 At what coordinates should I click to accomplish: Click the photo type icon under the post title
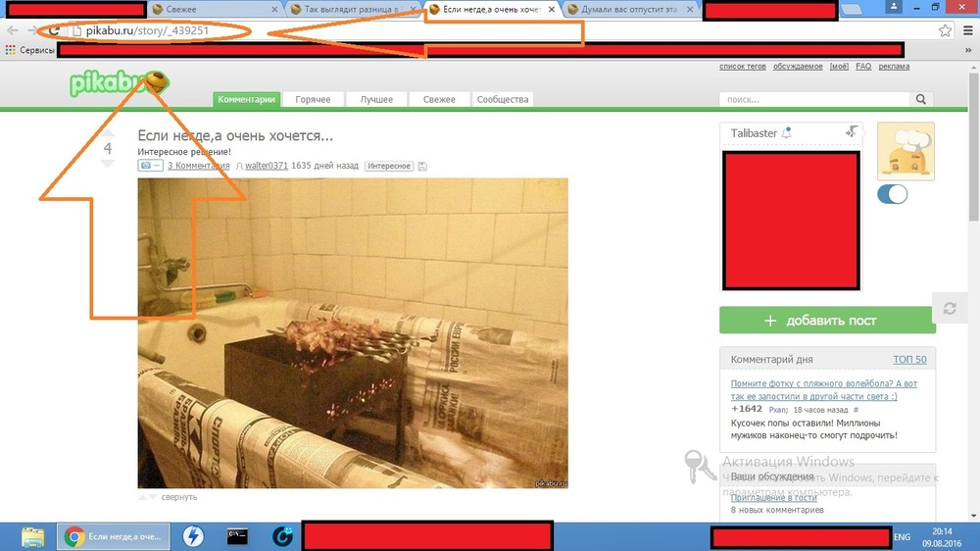tap(150, 165)
